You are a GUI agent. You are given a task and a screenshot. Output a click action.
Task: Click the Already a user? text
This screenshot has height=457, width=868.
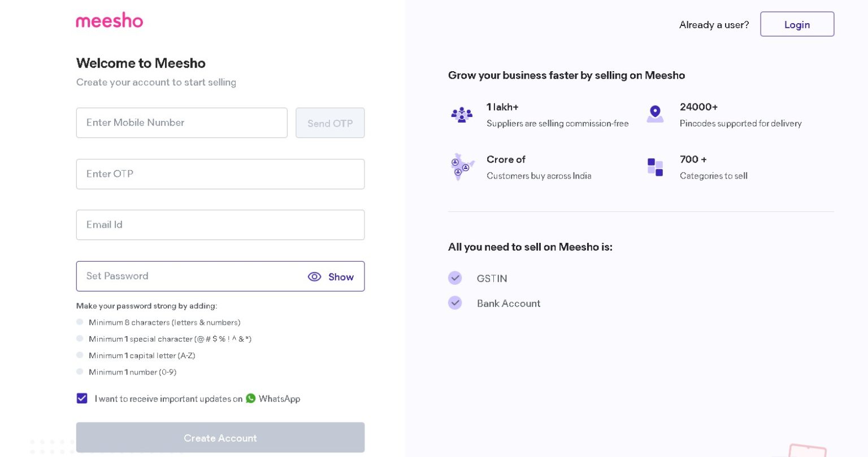713,24
